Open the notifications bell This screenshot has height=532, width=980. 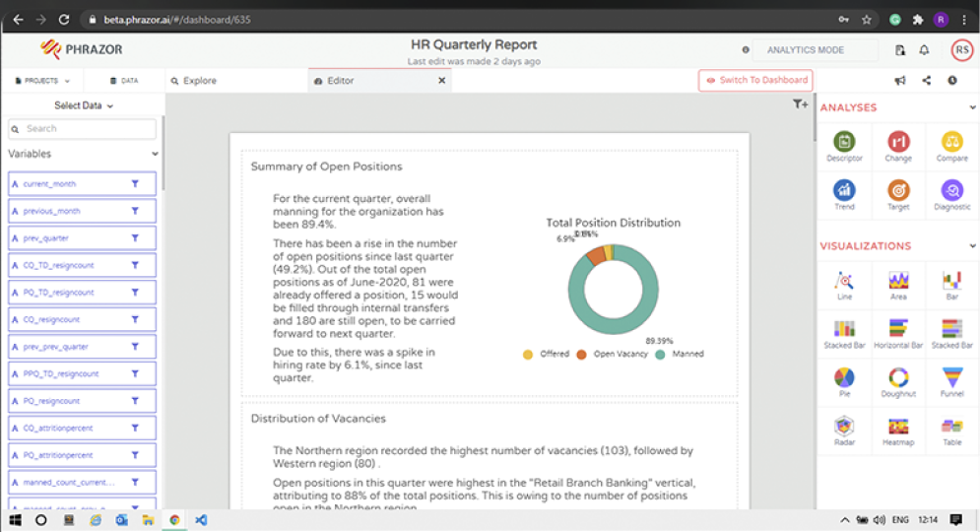924,50
